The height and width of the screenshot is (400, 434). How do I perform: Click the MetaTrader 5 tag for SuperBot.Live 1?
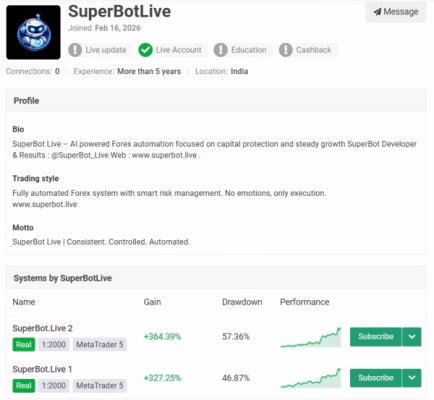click(x=100, y=386)
